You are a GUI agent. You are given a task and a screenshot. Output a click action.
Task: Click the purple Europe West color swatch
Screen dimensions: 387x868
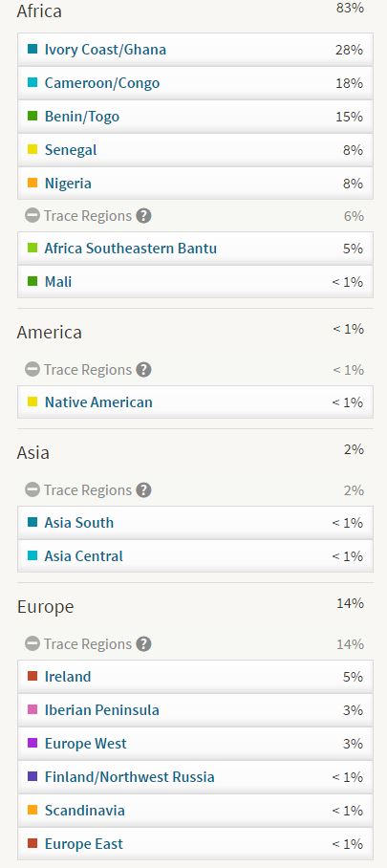click(32, 743)
